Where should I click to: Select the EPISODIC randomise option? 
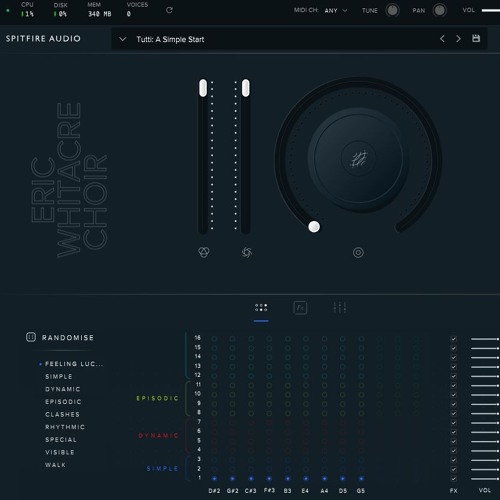point(63,402)
